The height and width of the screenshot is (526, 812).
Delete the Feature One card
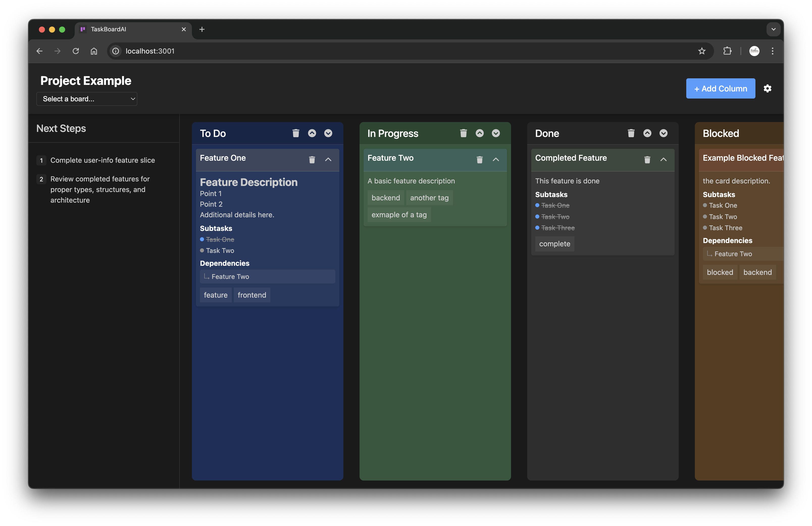point(312,159)
